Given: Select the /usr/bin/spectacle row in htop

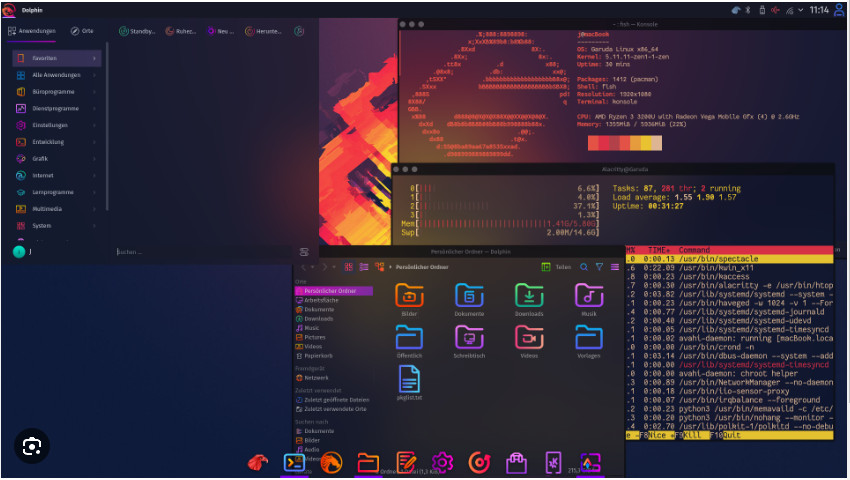Looking at the screenshot, I should click(x=730, y=259).
